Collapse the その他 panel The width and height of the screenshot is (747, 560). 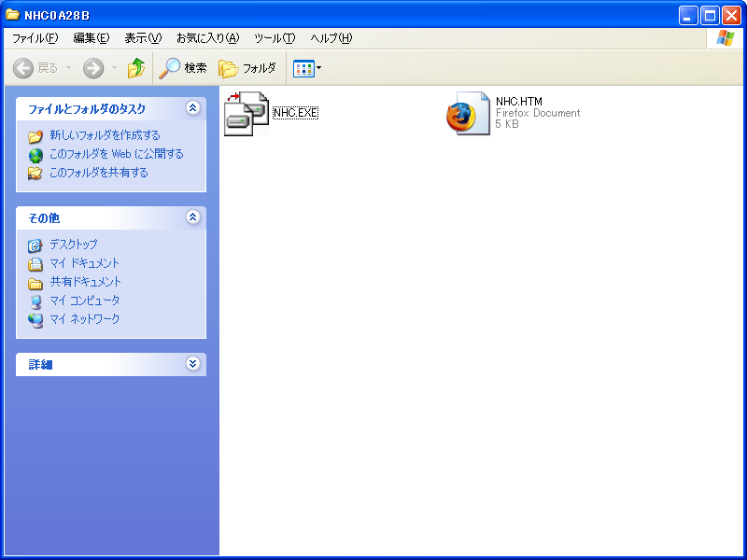click(x=193, y=217)
